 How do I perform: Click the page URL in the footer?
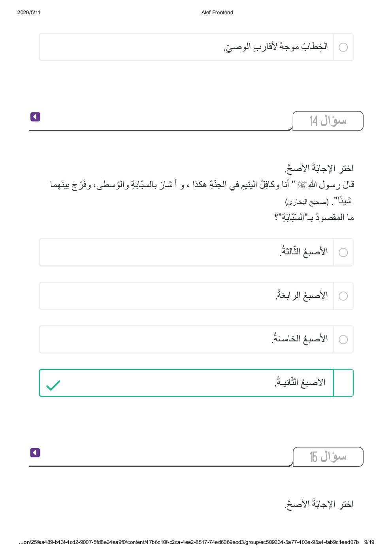pos(189,542)
